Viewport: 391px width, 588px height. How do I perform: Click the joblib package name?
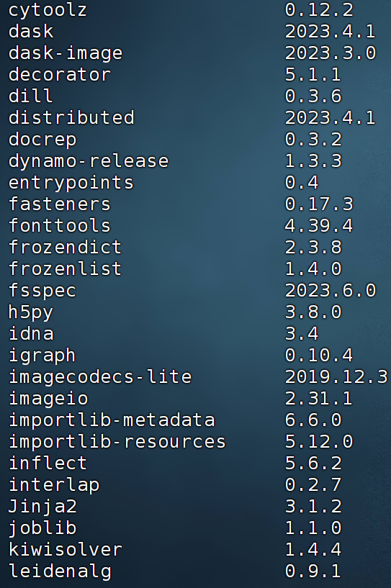[42, 529]
